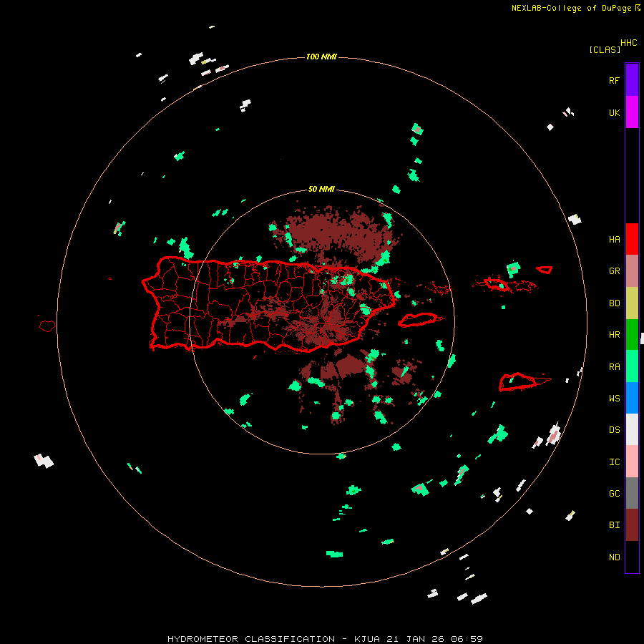This screenshot has height=644, width=644.
Task: Click the 50 NMI range ring label
Action: pos(321,189)
